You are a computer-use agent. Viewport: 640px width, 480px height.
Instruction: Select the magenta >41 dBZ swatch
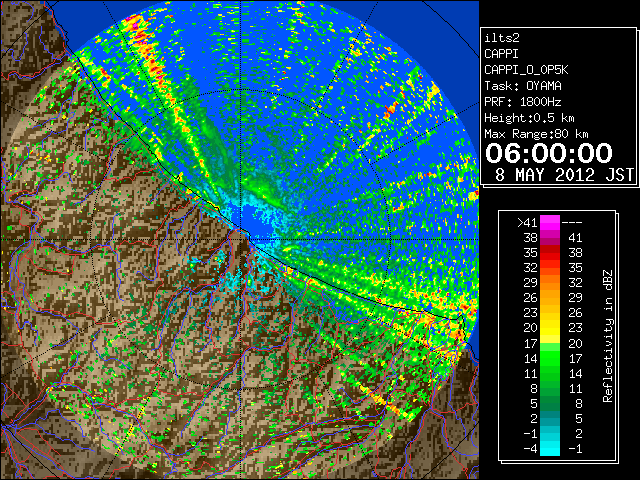click(550, 223)
